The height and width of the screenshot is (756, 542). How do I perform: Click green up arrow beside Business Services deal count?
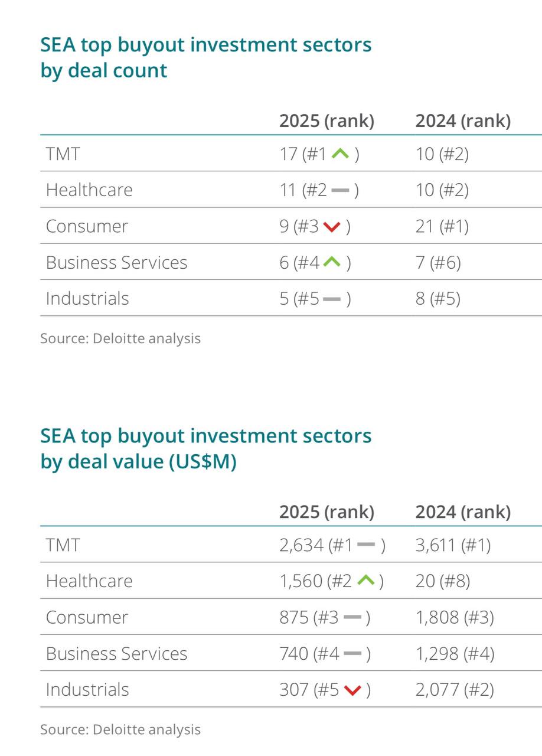(332, 263)
